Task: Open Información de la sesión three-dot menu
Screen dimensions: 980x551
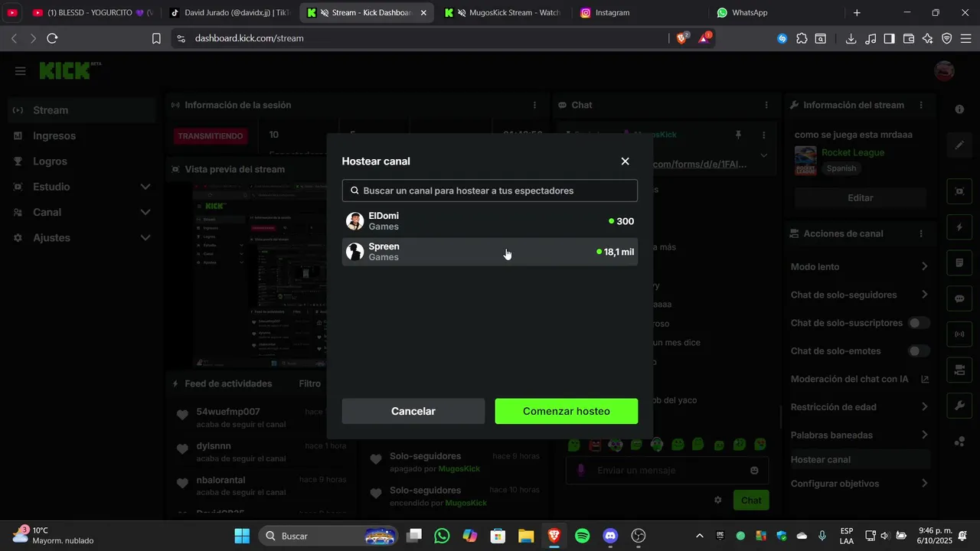Action: tap(534, 105)
